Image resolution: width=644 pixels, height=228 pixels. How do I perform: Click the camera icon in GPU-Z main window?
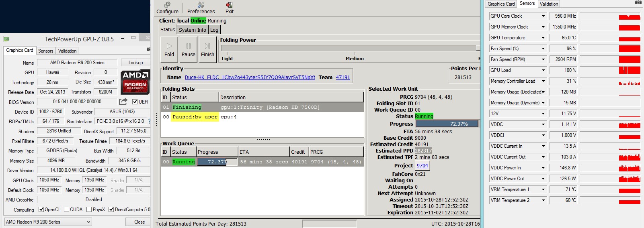click(148, 49)
